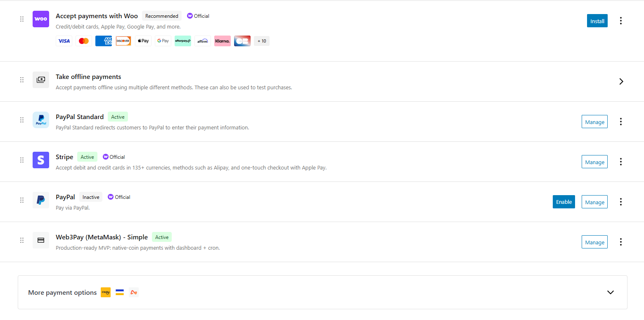Enable the inactive PayPal gateway
This screenshot has width=644, height=320.
[564, 202]
